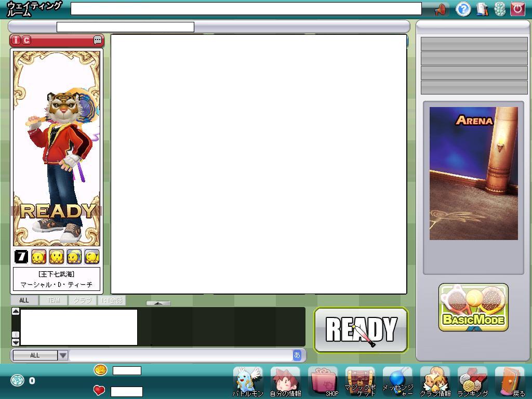Open the Messenger (メッセンジャー) icon
The height and width of the screenshot is (399, 532).
(398, 381)
